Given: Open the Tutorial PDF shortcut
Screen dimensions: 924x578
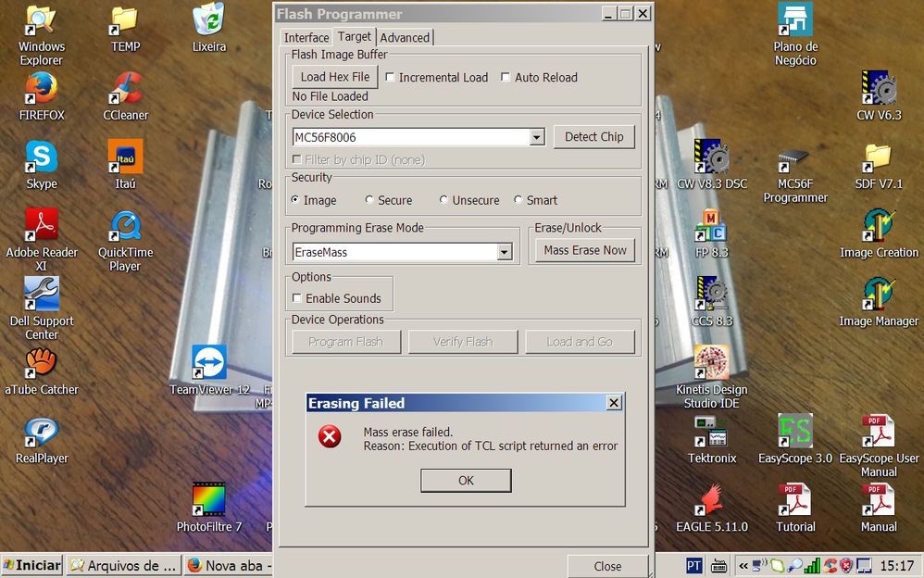Looking at the screenshot, I should pyautogui.click(x=795, y=508).
